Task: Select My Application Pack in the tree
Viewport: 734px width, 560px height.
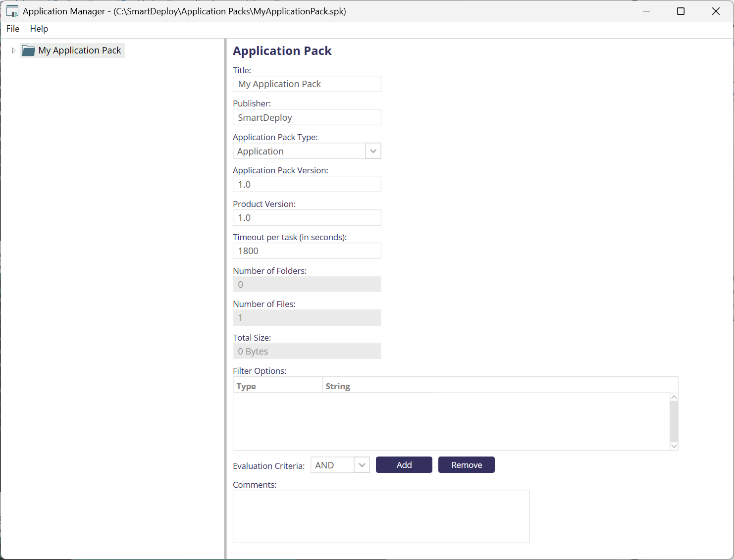Action: 80,51
